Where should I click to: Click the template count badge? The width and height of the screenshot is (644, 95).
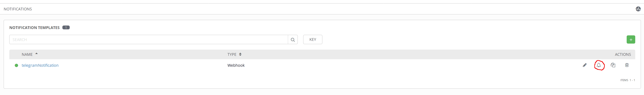click(x=66, y=28)
